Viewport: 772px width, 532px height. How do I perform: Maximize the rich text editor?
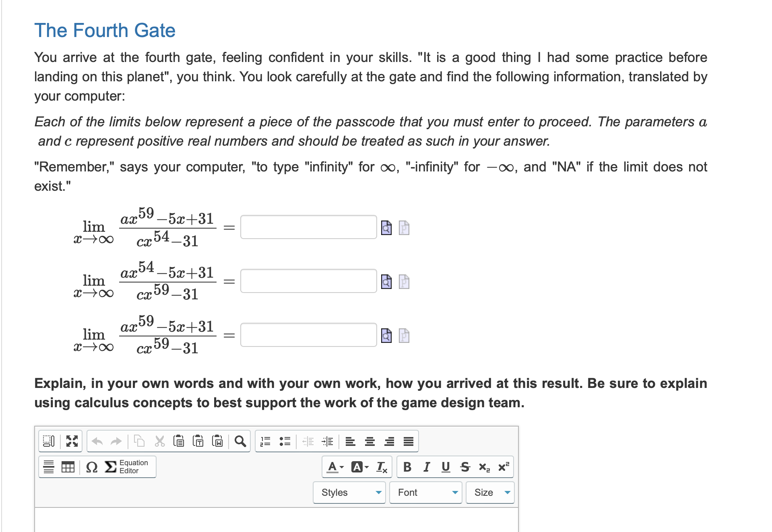point(72,441)
